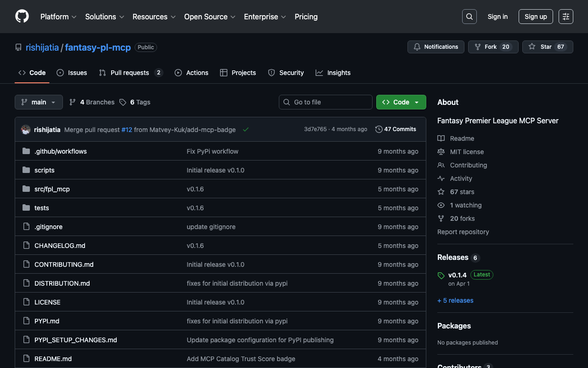Open the "+ 5 releases" link
This screenshot has width=588, height=368.
455,300
